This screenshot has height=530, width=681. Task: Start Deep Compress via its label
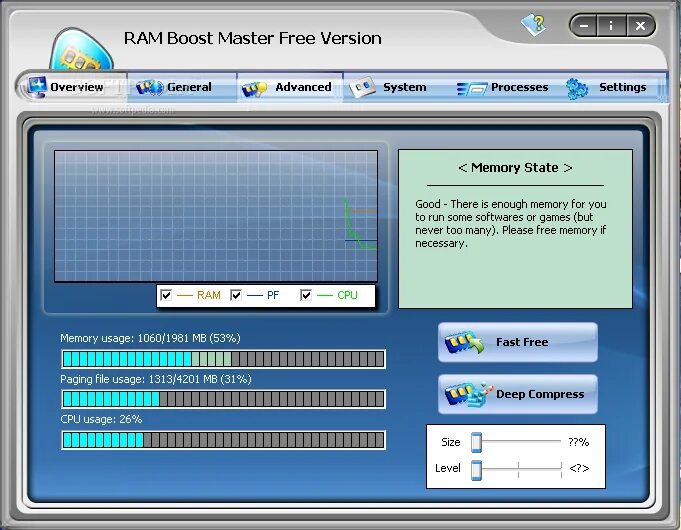point(540,394)
